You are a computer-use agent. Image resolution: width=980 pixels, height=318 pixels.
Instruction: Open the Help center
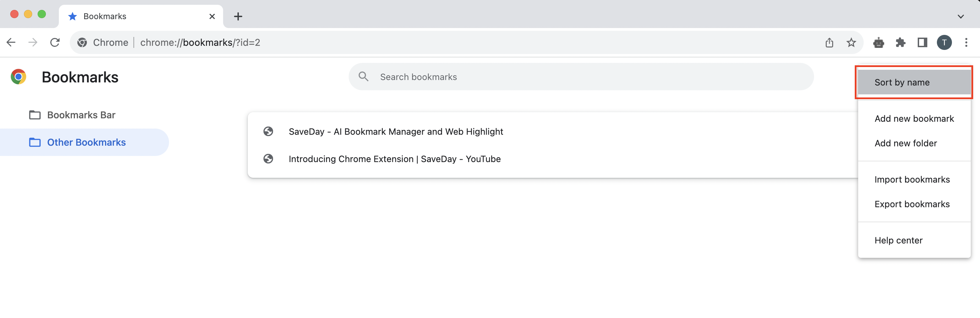pyautogui.click(x=898, y=240)
